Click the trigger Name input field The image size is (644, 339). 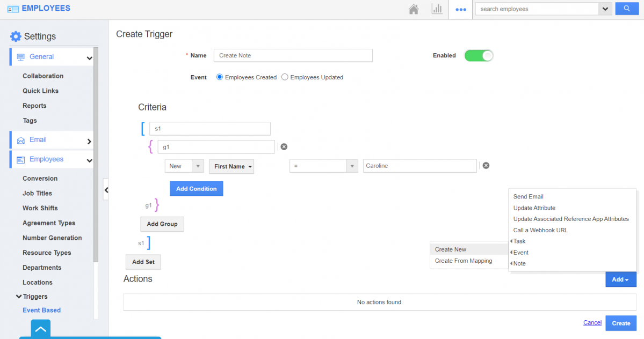pyautogui.click(x=293, y=55)
